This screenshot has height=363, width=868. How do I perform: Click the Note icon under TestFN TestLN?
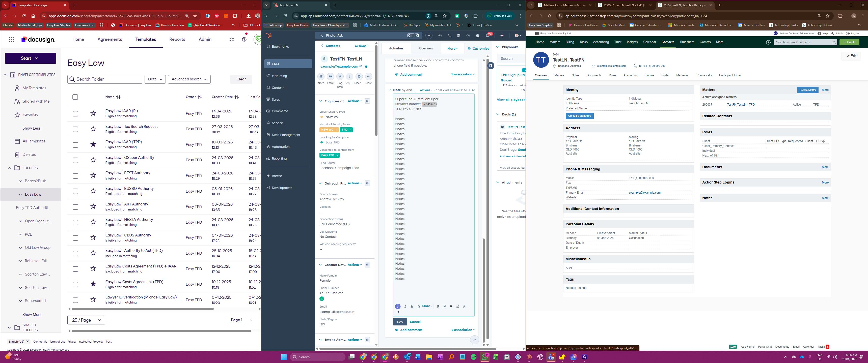coord(321,77)
